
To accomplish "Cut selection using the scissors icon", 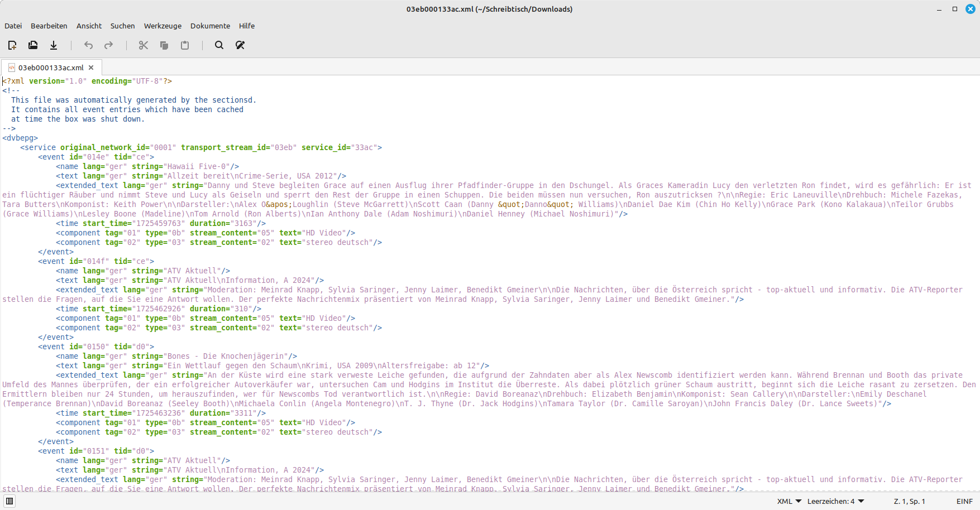I will coord(144,45).
